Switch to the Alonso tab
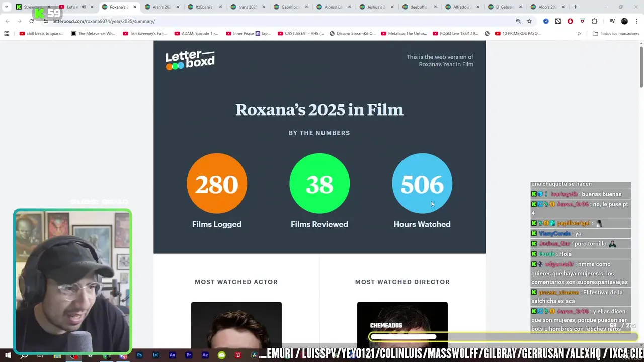The image size is (644, 362). pos(334,7)
